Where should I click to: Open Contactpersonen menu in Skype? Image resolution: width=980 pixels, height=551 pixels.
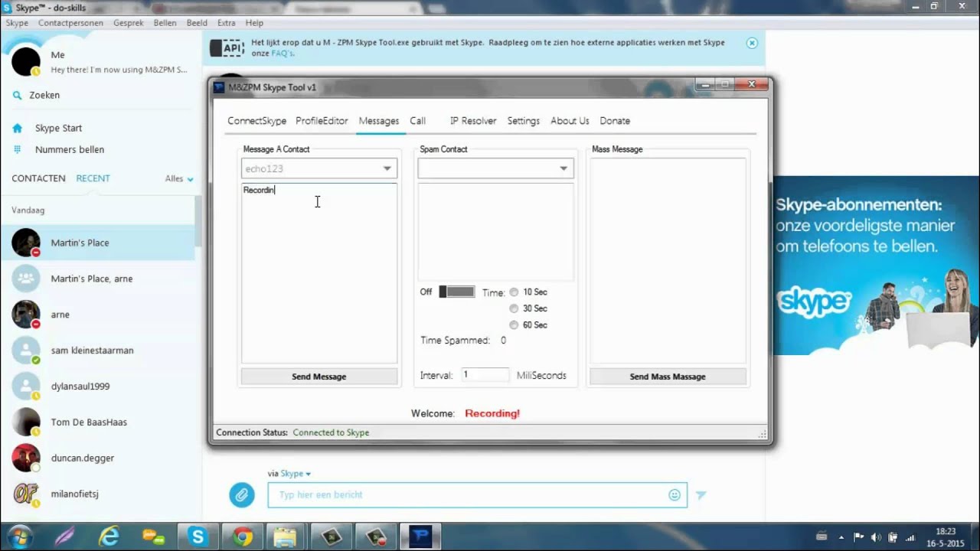pyautogui.click(x=70, y=23)
